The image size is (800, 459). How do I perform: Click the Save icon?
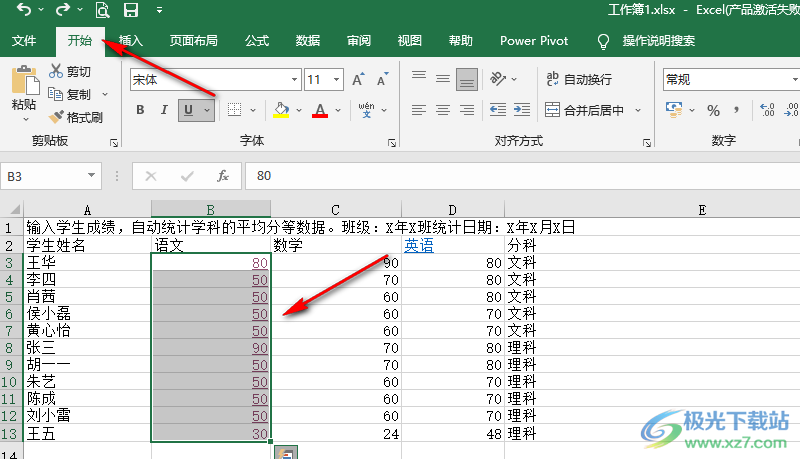point(131,10)
